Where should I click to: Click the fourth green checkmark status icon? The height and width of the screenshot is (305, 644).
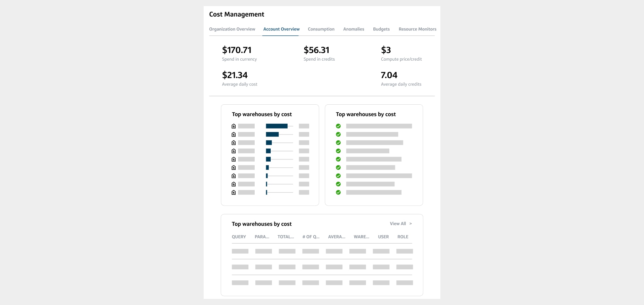[x=338, y=151]
